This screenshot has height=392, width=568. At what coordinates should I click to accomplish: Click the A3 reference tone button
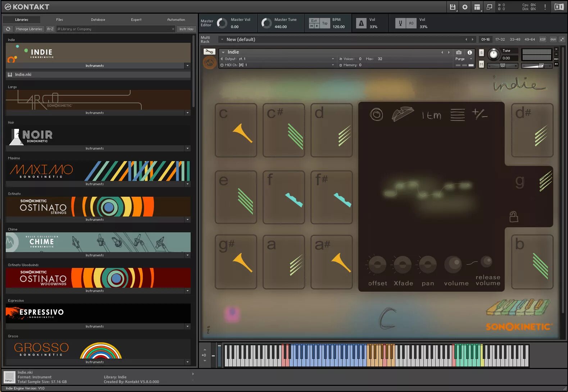coord(411,23)
